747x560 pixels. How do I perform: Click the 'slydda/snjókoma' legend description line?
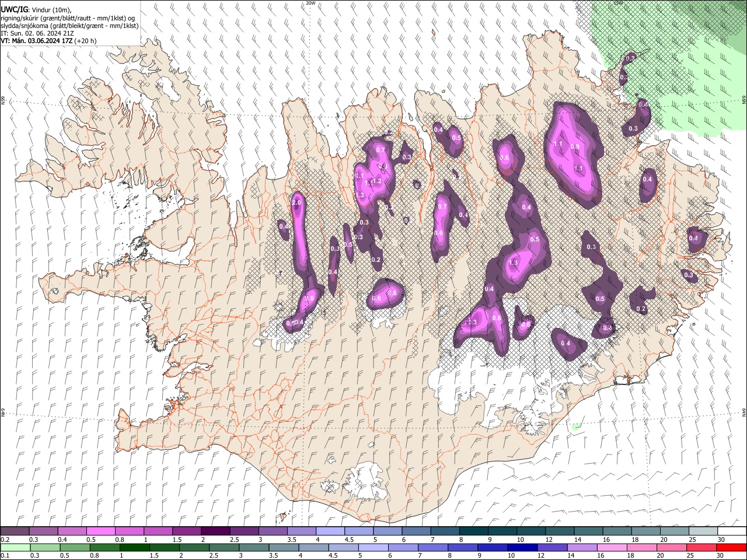[x=69, y=26]
